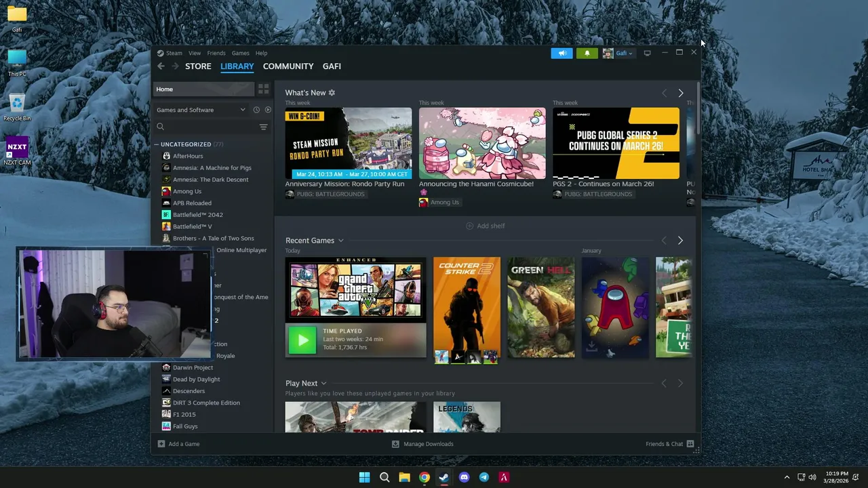Open the Games menu
This screenshot has height=488, width=868.
tap(241, 53)
